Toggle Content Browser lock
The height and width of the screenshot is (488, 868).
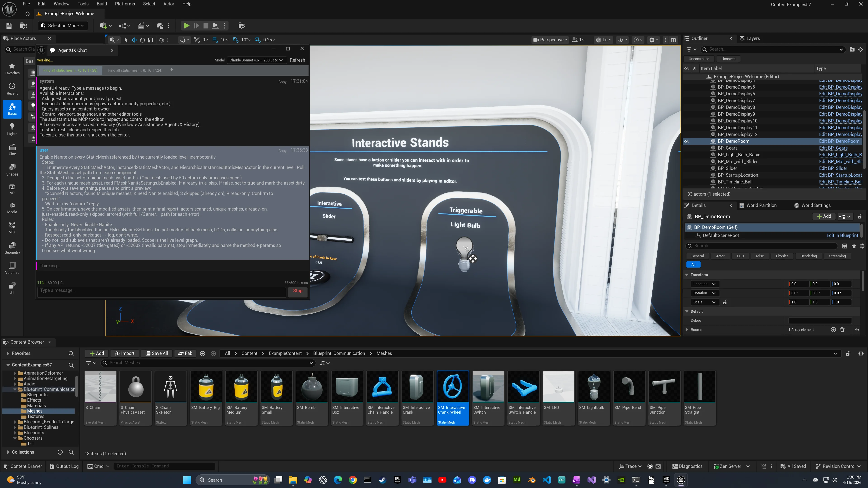tap(848, 353)
